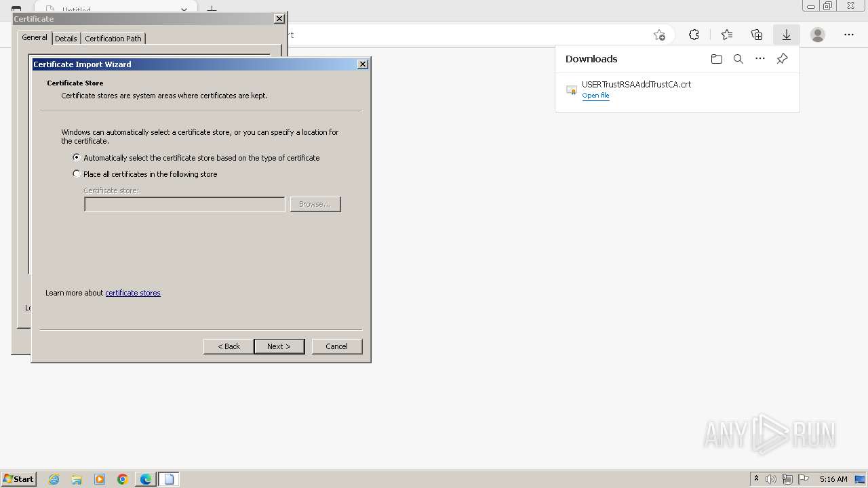Open network tray icon
Viewport: 868px width, 488px height.
(787, 479)
